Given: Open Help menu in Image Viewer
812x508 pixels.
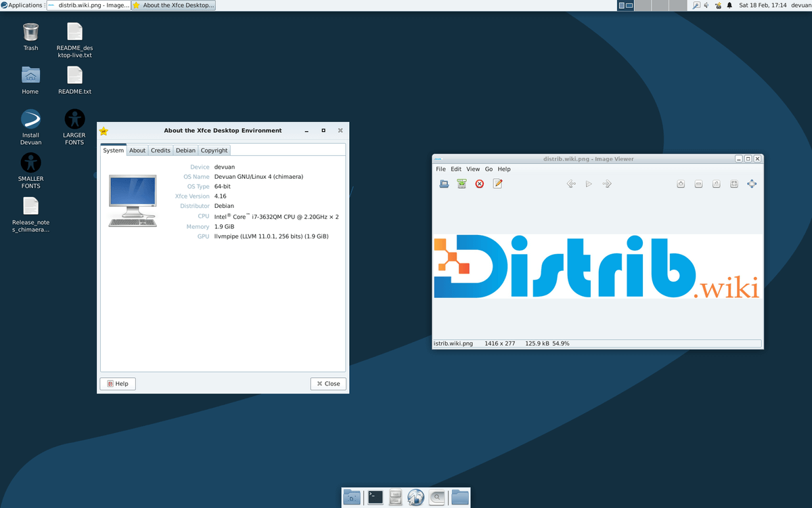Looking at the screenshot, I should [504, 169].
